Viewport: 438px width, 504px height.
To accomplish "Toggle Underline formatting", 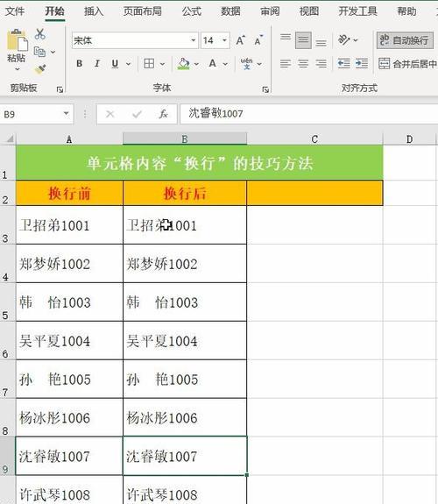I will [115, 64].
